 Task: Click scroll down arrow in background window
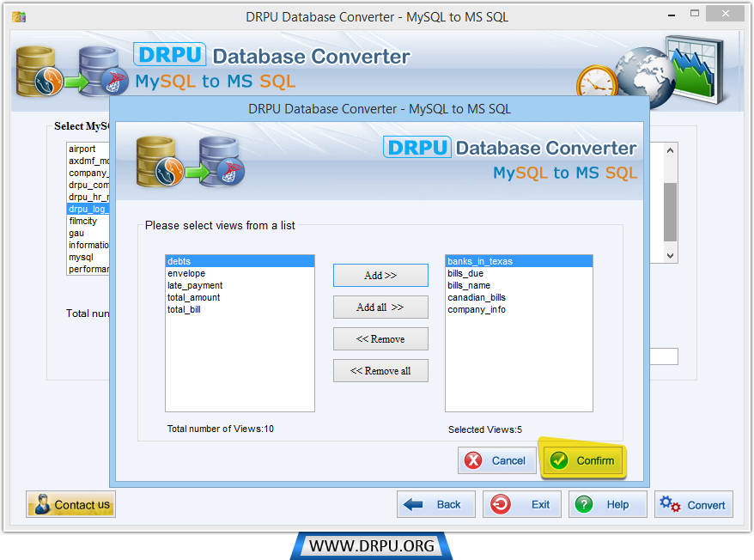click(671, 256)
